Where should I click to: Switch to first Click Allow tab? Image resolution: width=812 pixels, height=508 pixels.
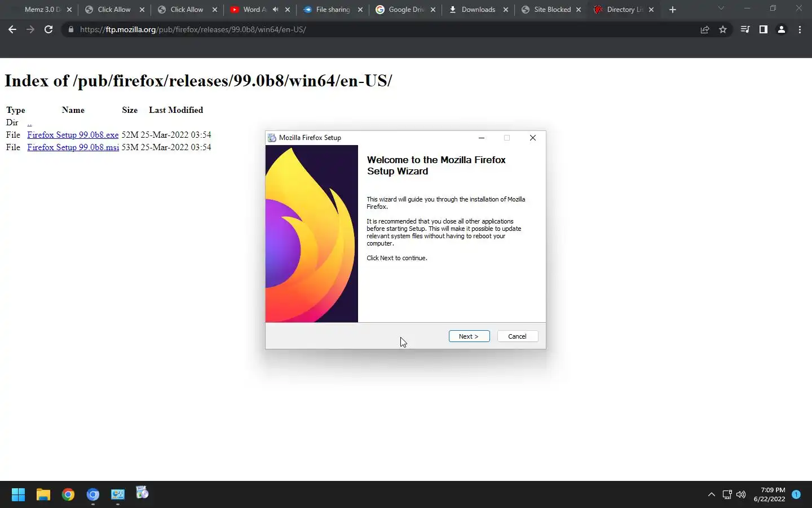pyautogui.click(x=114, y=10)
